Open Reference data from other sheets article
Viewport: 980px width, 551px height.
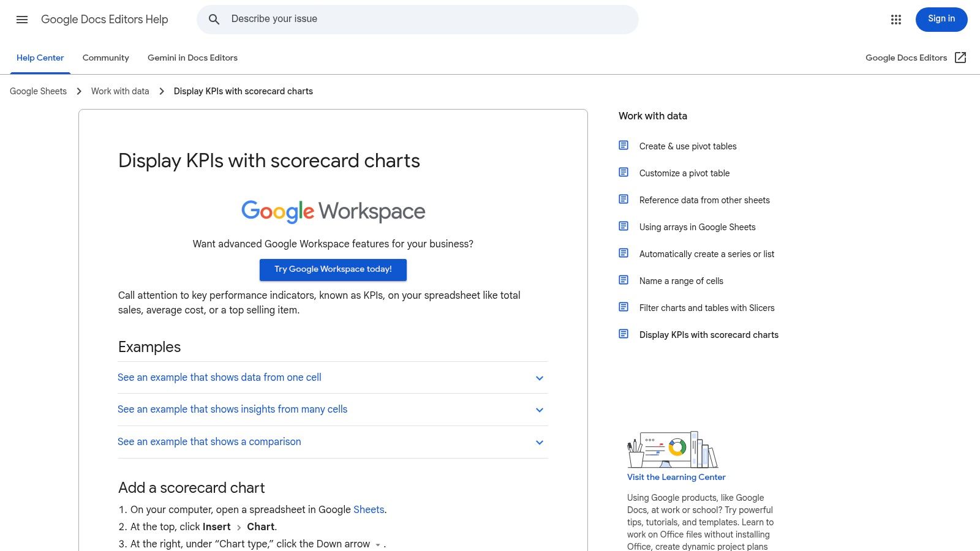click(704, 200)
